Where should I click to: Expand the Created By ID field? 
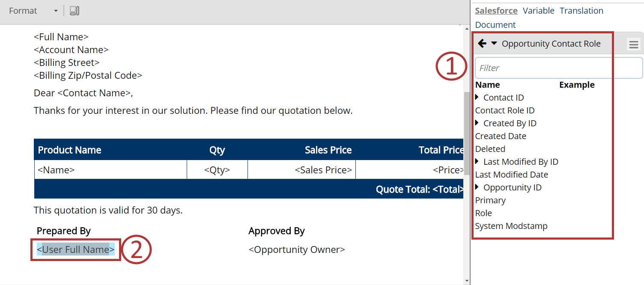point(477,123)
